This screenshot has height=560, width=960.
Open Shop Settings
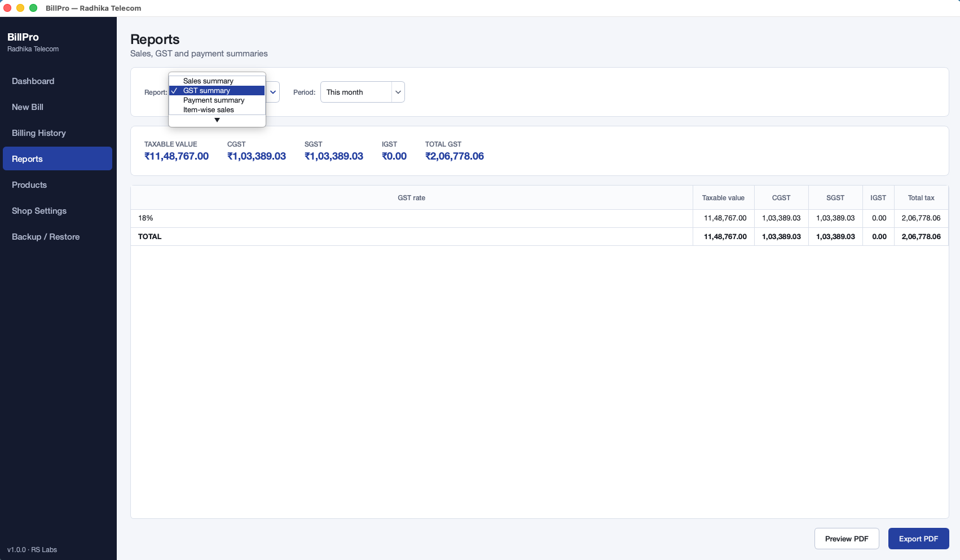coord(58,211)
